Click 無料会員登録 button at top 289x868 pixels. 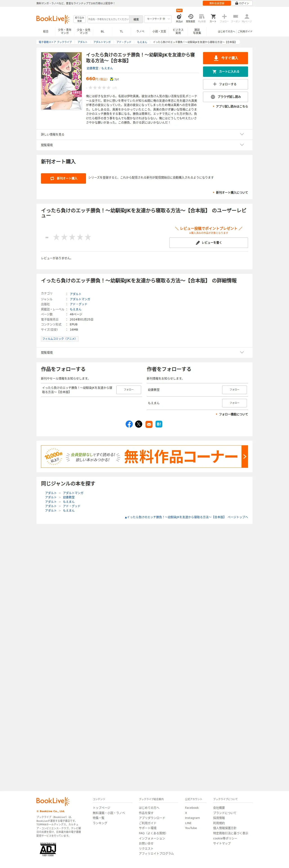point(217,3)
